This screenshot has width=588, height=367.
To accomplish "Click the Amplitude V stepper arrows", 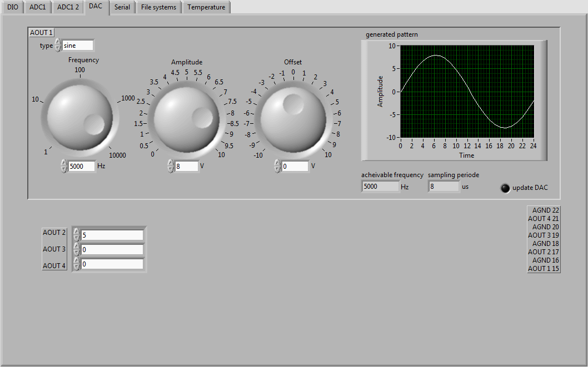I will [x=171, y=166].
